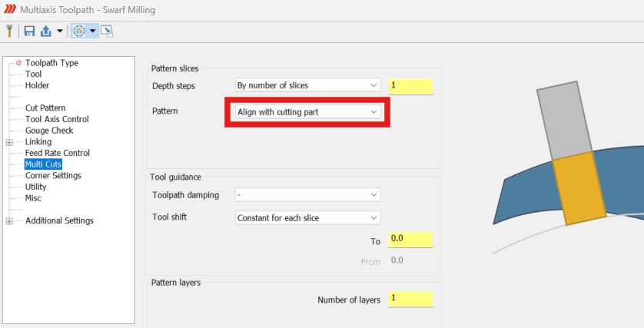Screen dimensions: 644x328
Task: Open the Toolpath damping dropdown
Action: [x=307, y=194]
